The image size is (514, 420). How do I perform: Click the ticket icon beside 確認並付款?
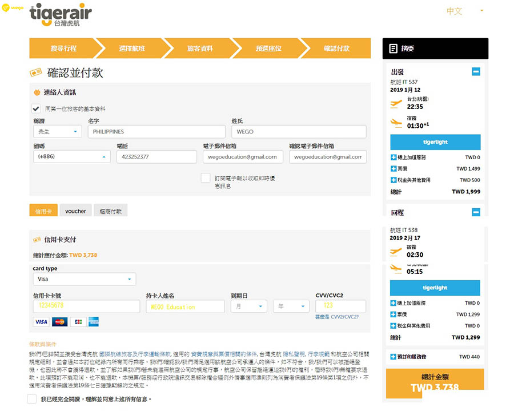(x=36, y=72)
